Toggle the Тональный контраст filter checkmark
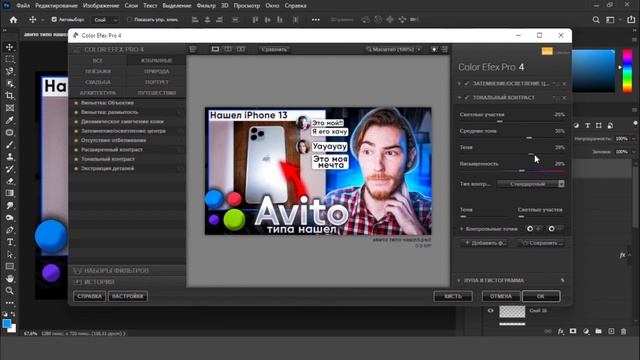 (x=467, y=98)
